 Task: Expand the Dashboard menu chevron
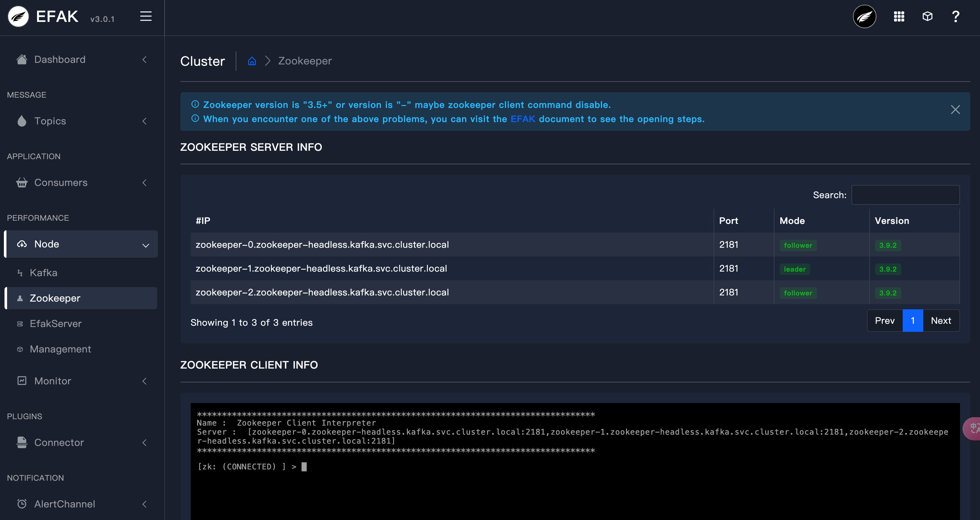145,60
